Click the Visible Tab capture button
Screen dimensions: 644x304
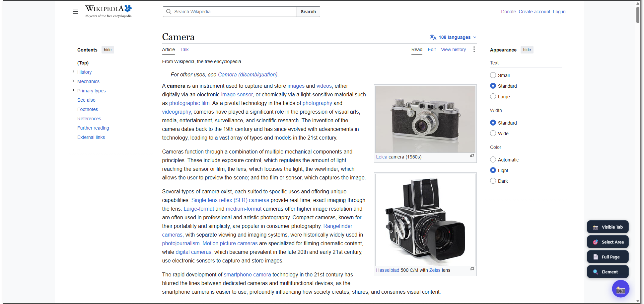(x=608, y=227)
